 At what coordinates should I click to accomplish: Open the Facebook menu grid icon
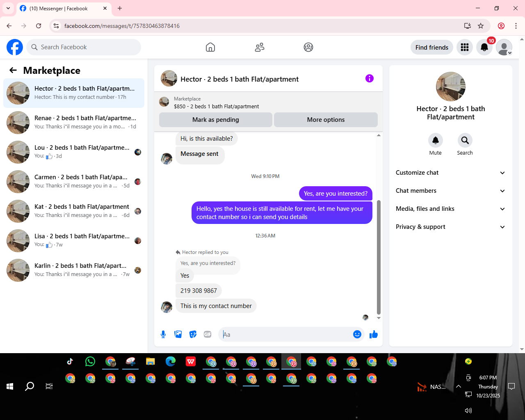[465, 47]
